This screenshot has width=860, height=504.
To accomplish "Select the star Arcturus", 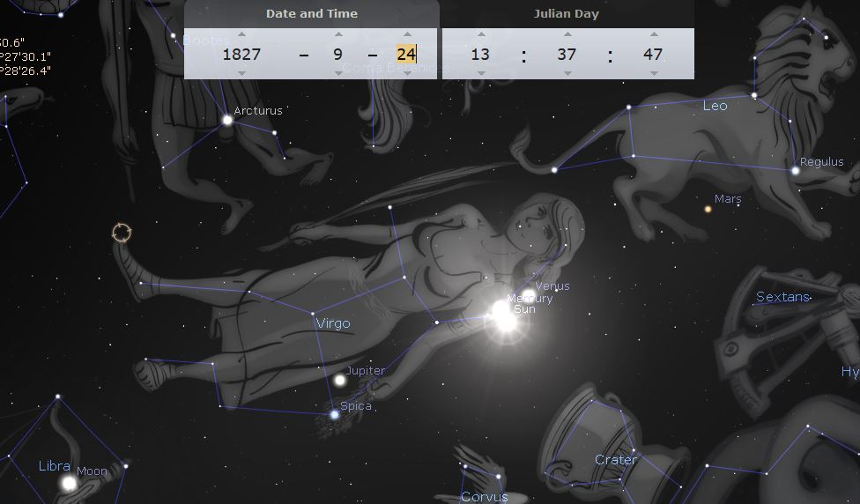I will [x=227, y=120].
